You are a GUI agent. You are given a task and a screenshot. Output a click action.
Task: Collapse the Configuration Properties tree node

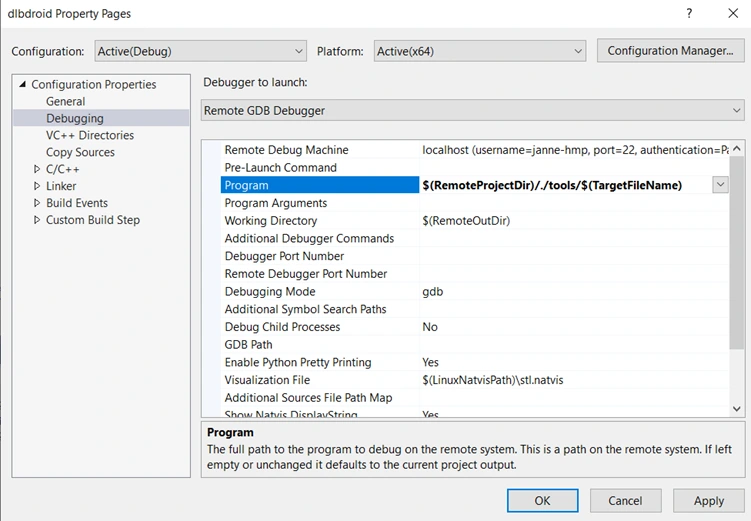[23, 85]
